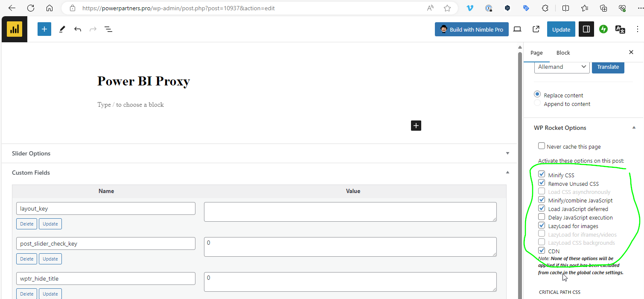Viewport: 644px width, 299px height.
Task: Click the Translate button
Action: (x=608, y=67)
